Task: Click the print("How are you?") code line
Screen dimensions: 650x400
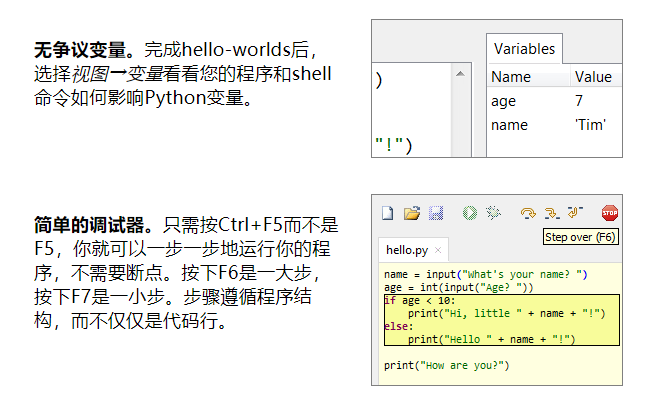Action: point(446,365)
